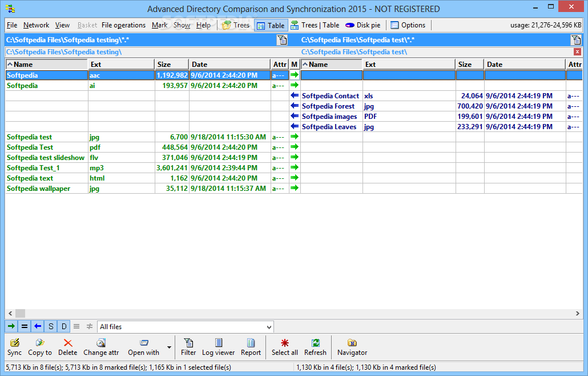The height and width of the screenshot is (376, 588).
Task: Click blue arrow for Softpedia Contact row
Action: point(295,95)
